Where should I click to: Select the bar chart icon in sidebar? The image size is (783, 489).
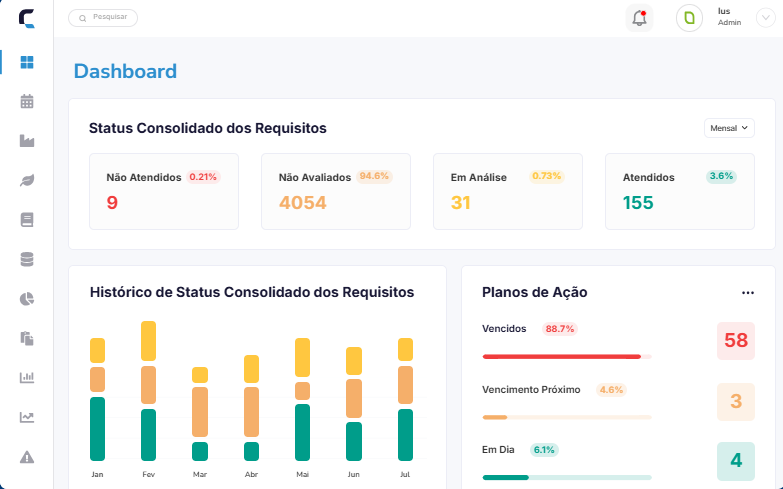[27, 378]
